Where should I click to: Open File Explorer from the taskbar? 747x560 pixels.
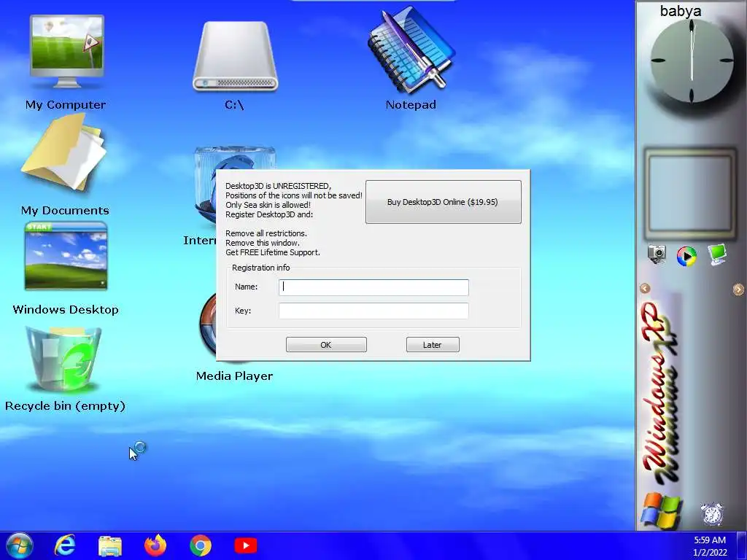point(110,545)
